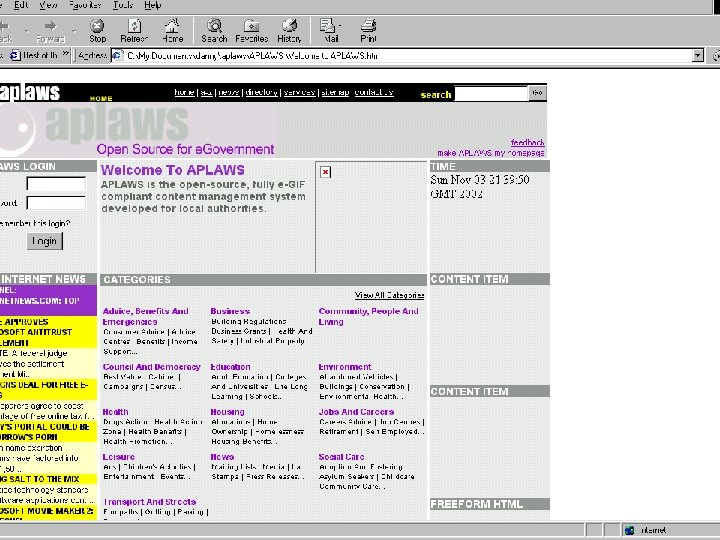Screen dimensions: 720x540
Task: Open the Mail button dropdown arrow
Action: (340, 26)
